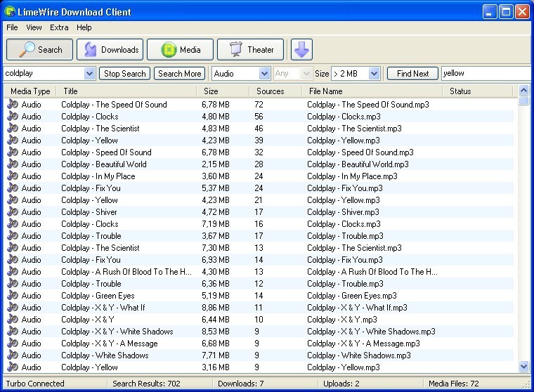Select file name Coldplay - X & Y - A Message.mp3

pos(363,343)
